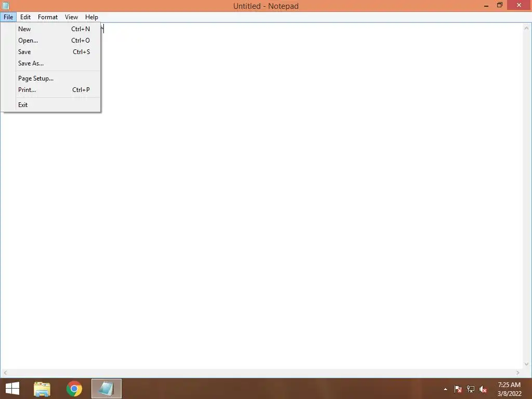
Task: Restore down the Notepad window
Action: pyautogui.click(x=499, y=5)
